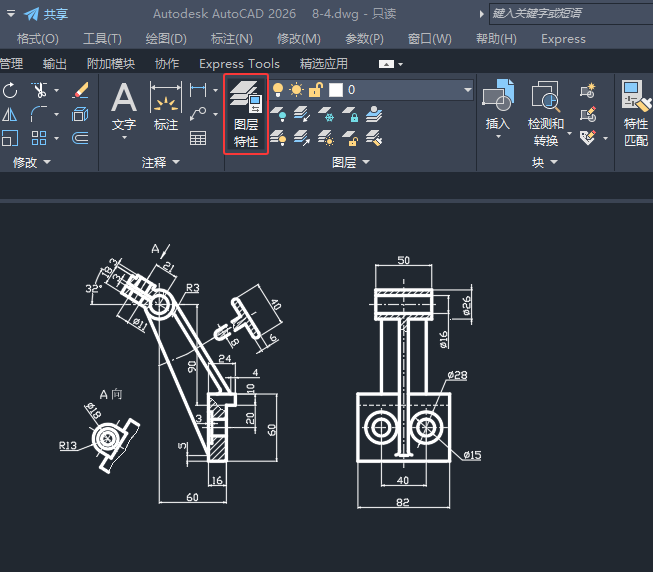This screenshot has width=653, height=572.
Task: Switch to the 输出 ribbon tab
Action: [55, 64]
